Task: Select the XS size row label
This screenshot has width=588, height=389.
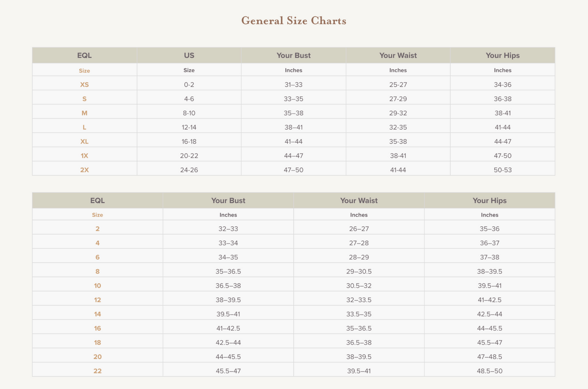Action: tap(84, 85)
